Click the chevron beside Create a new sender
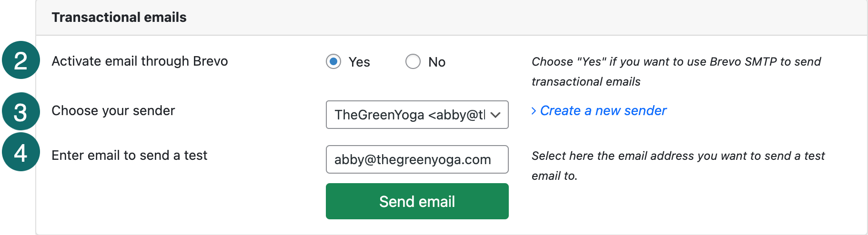This screenshot has width=868, height=235. [534, 111]
